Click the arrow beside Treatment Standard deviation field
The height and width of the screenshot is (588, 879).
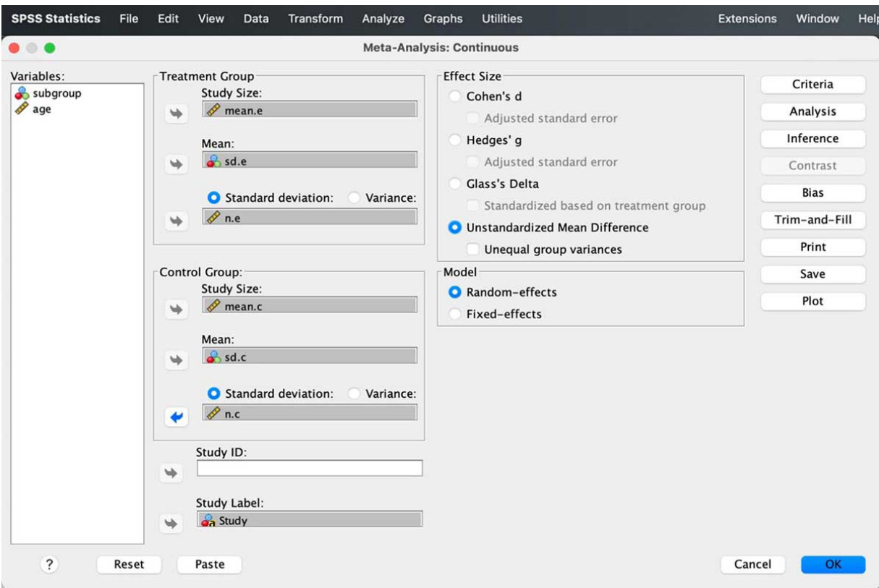[177, 221]
